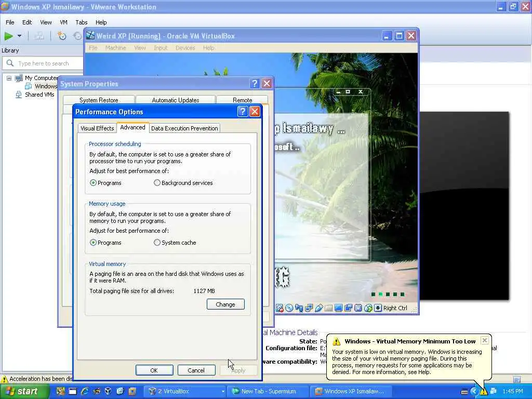The image size is (532, 399).
Task: Click the display settings icon in VirtualBox status bar
Action: pos(338,308)
